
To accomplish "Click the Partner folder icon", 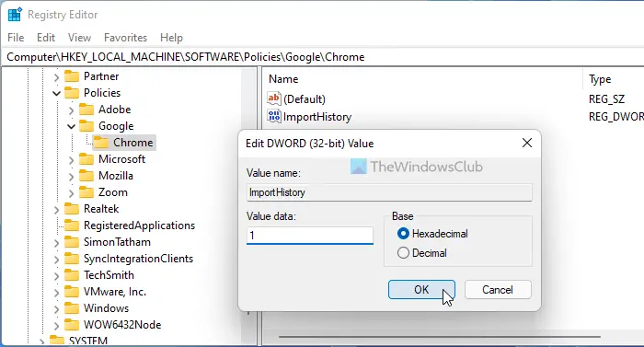I will pyautogui.click(x=72, y=76).
